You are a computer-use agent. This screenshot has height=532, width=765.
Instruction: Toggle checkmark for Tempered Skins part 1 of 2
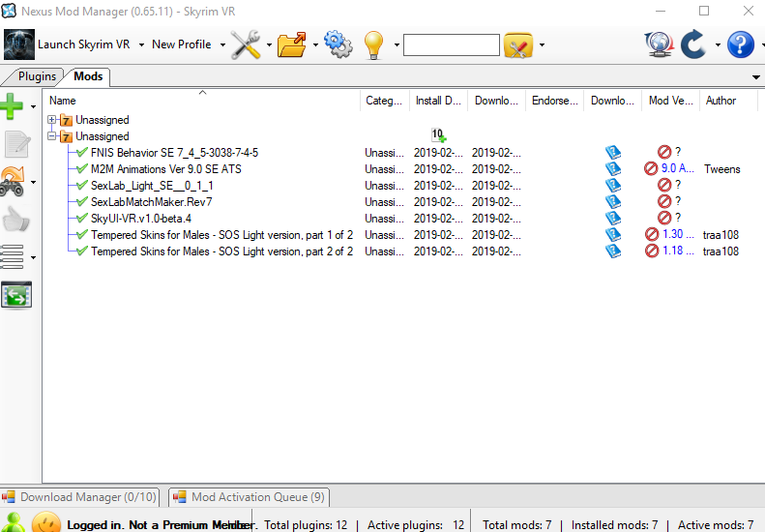point(82,235)
